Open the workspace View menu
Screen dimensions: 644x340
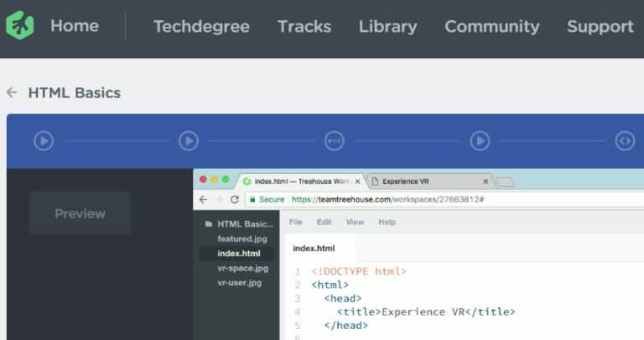(x=355, y=222)
